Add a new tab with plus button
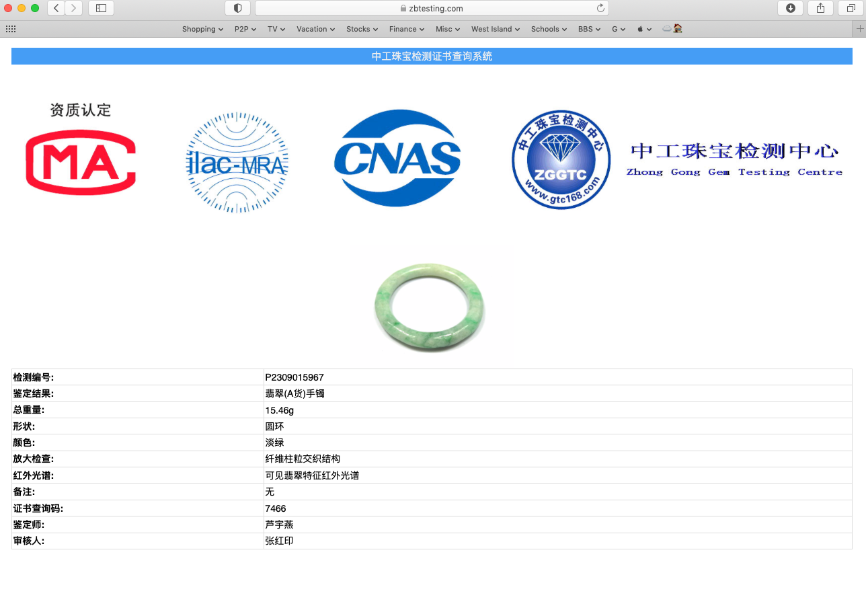The image size is (866, 616). [x=859, y=29]
